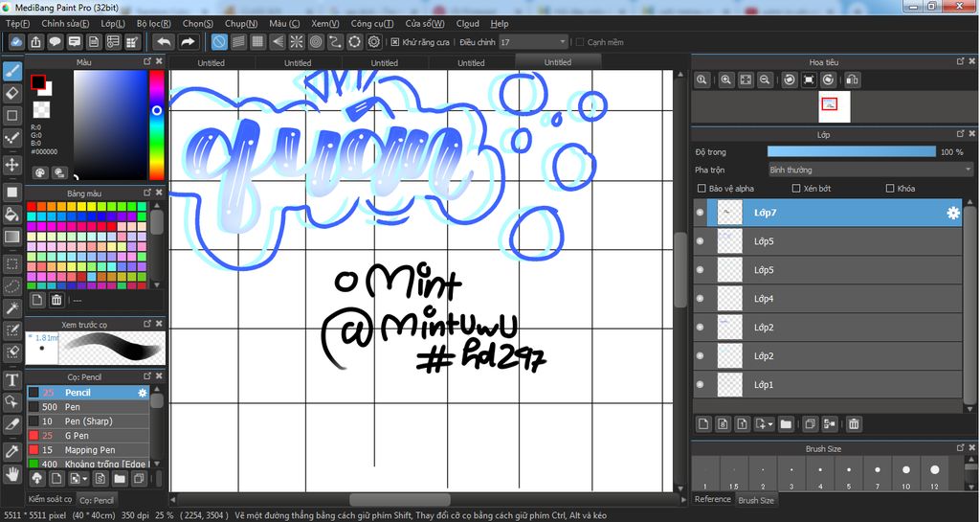Select the Move tool
Viewport: 980px width, 522px height.
click(x=12, y=165)
